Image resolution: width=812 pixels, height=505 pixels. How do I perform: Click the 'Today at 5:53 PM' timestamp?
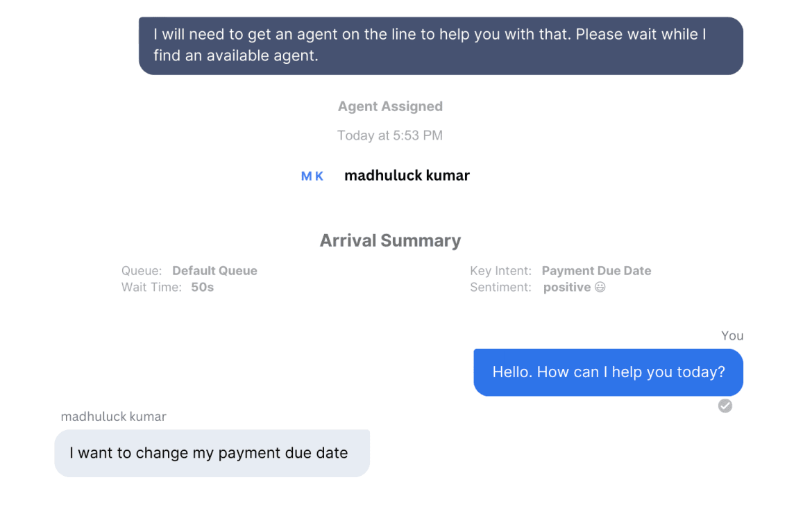coord(390,135)
